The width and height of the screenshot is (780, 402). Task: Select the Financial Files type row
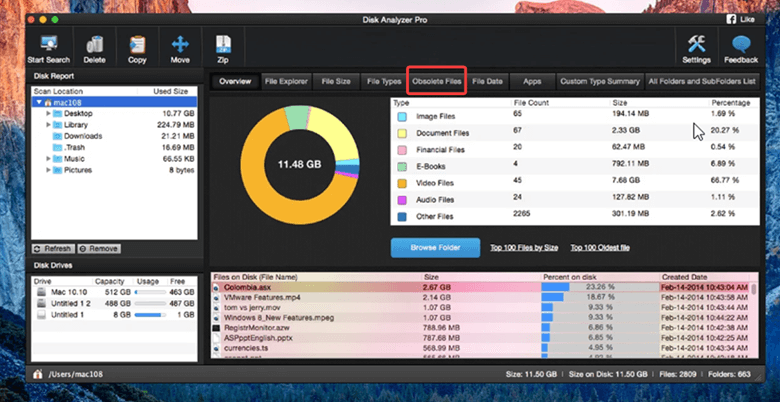(575, 150)
